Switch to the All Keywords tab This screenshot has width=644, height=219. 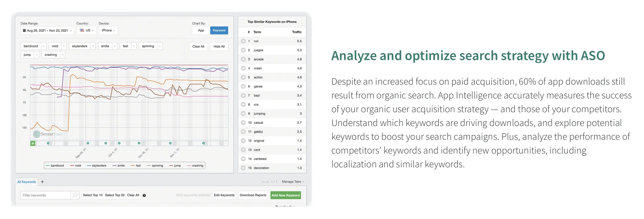point(26,181)
